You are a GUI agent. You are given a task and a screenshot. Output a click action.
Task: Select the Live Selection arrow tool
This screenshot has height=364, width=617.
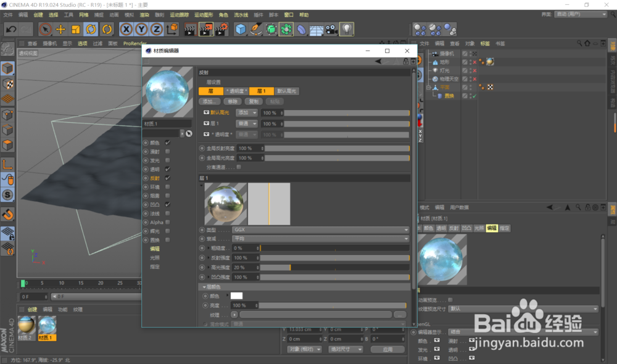click(45, 30)
